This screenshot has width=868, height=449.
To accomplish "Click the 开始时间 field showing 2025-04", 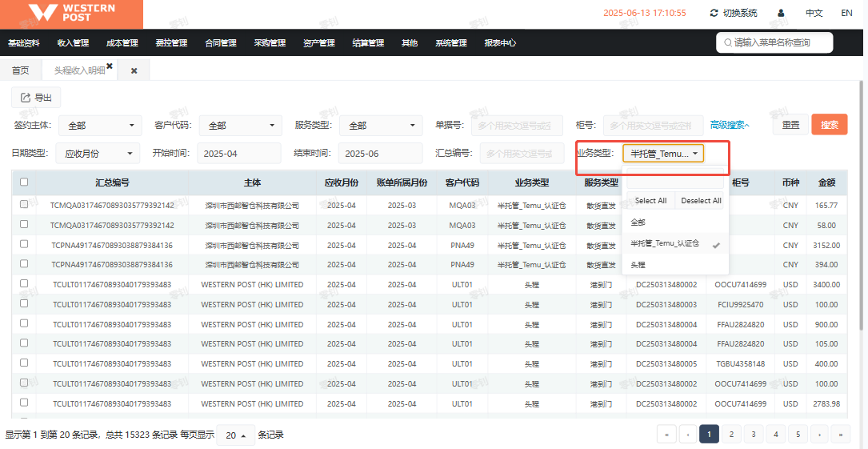I will 238,154.
